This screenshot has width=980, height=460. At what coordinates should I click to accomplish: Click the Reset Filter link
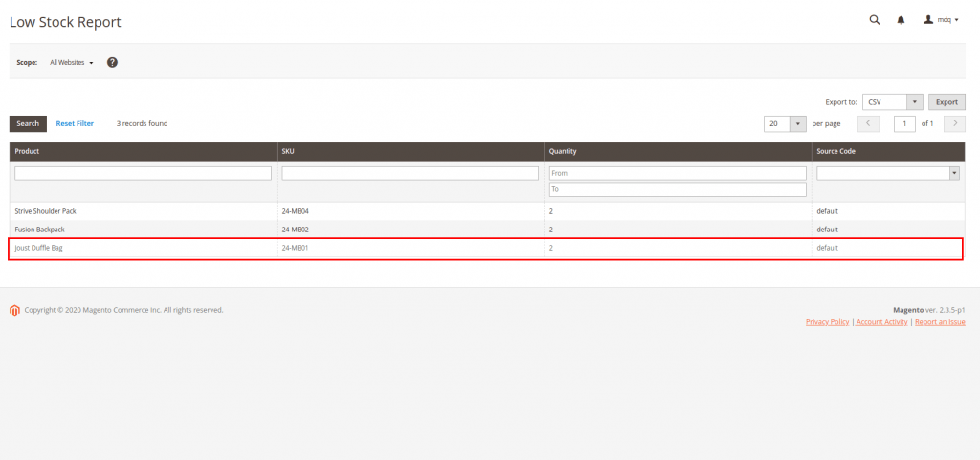(75, 123)
